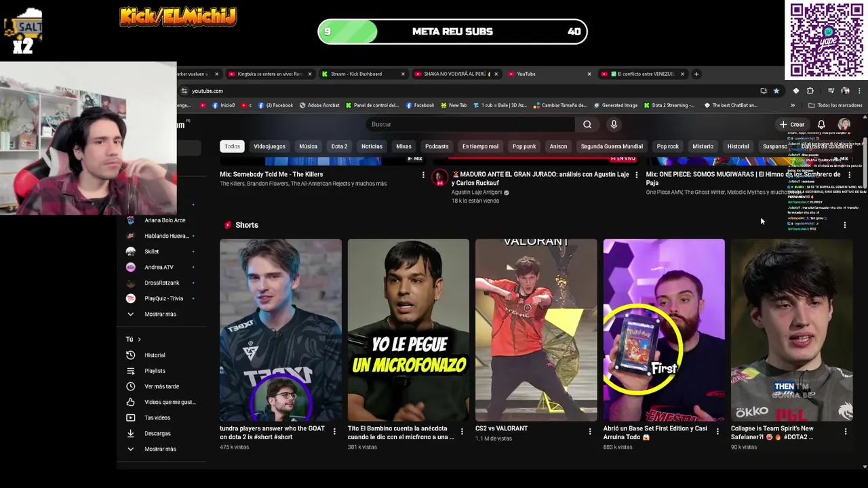Open Ver más tarde list
The width and height of the screenshot is (868, 488).
click(161, 386)
